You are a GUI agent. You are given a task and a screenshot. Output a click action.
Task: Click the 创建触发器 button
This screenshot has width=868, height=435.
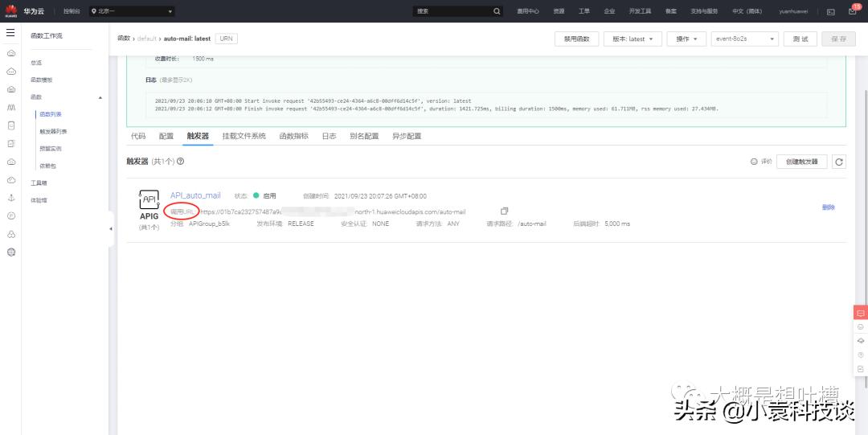(x=801, y=162)
